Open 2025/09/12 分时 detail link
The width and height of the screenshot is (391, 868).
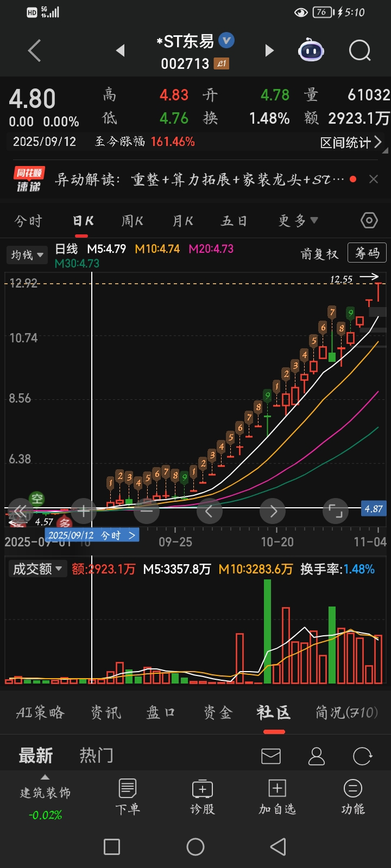click(x=92, y=535)
